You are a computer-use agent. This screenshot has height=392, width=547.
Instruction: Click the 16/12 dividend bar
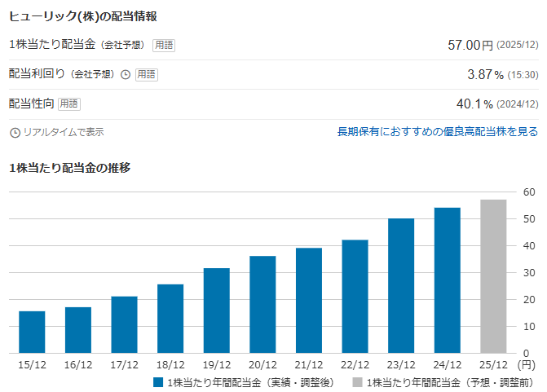[x=78, y=330]
